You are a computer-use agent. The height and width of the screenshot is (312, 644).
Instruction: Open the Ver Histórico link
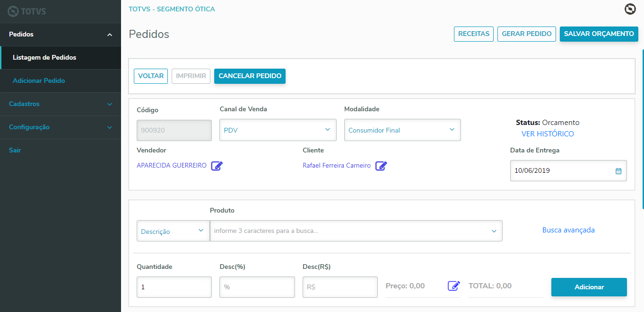tap(548, 134)
